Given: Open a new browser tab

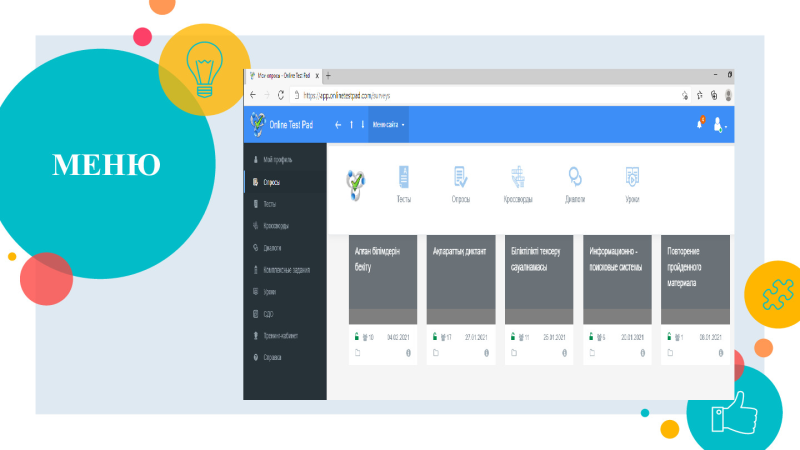Looking at the screenshot, I should 328,76.
